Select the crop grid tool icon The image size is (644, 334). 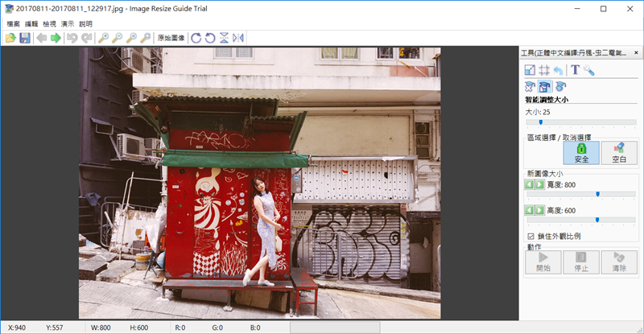[x=544, y=71]
